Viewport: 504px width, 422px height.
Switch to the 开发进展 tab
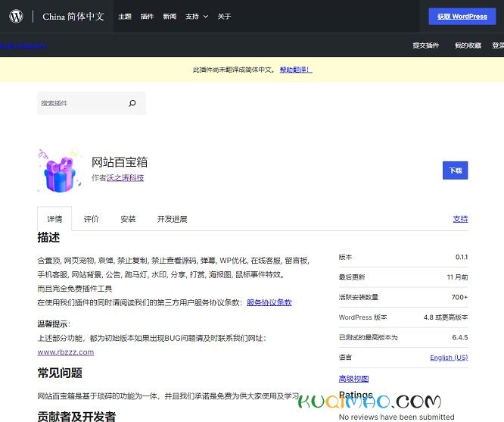(x=172, y=219)
